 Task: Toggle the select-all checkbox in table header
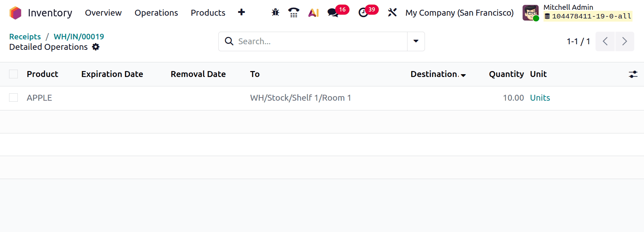pos(13,74)
